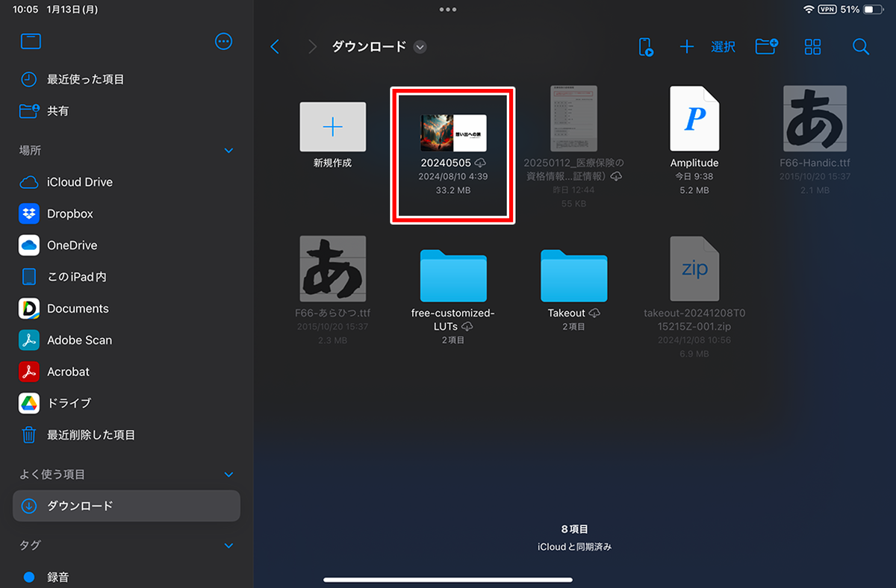Tap 選択 (Select) button

click(x=724, y=47)
